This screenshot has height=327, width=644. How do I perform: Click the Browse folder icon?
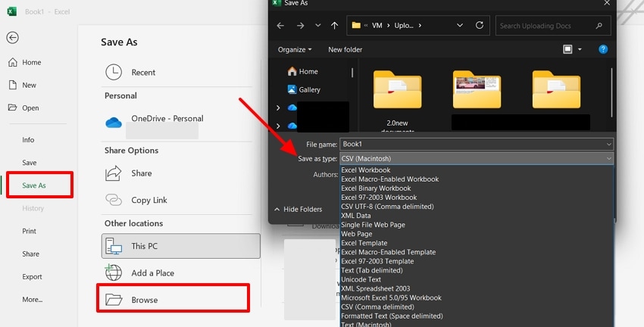114,300
